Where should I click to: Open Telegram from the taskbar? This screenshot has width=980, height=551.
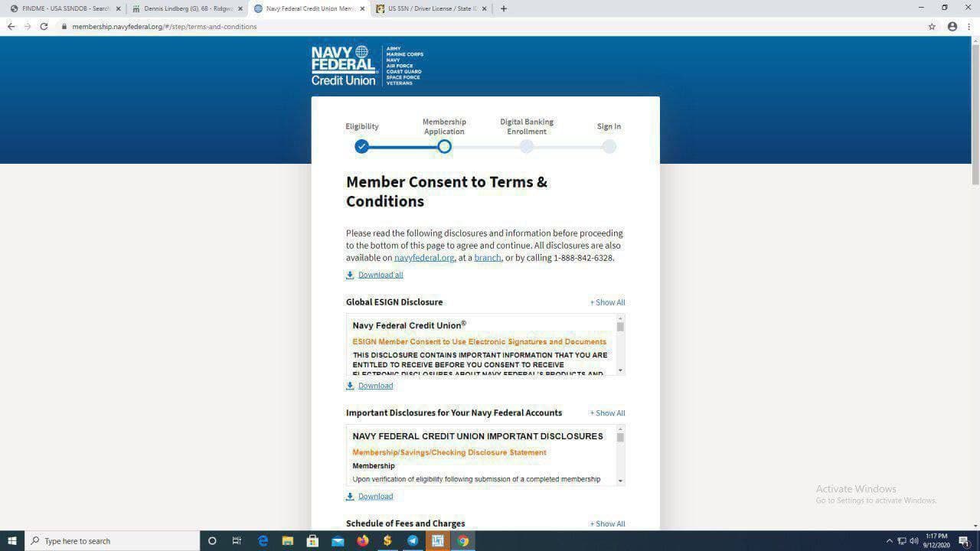(x=413, y=541)
